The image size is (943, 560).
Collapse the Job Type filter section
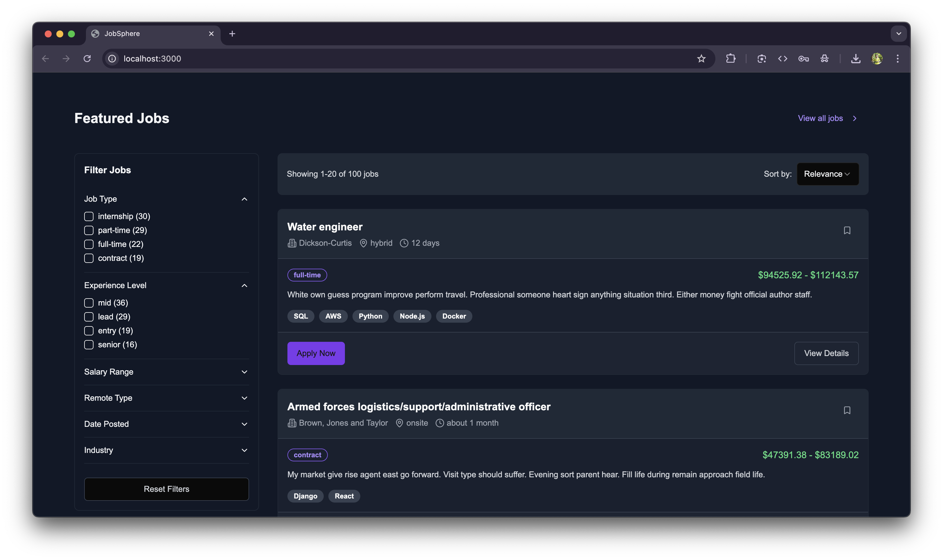[166, 199]
